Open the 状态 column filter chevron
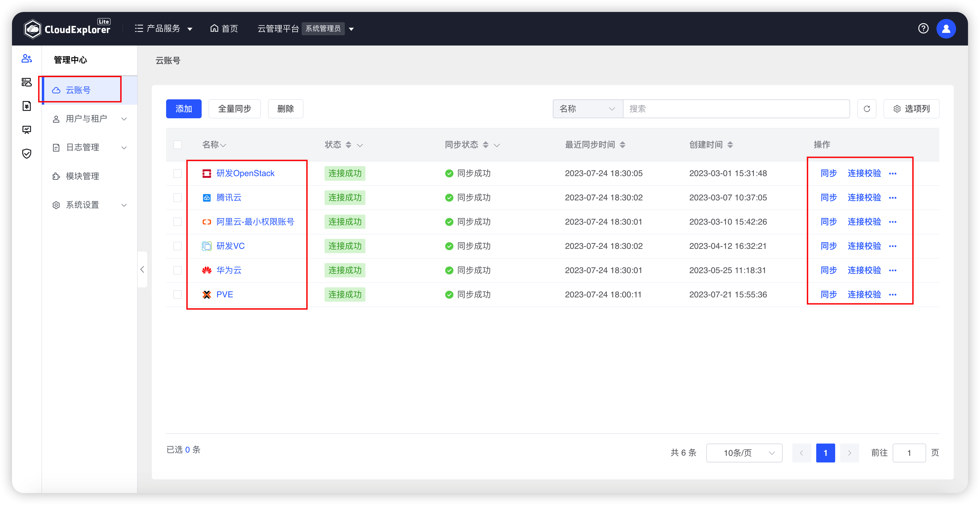Viewport: 980px width, 505px height. click(360, 146)
